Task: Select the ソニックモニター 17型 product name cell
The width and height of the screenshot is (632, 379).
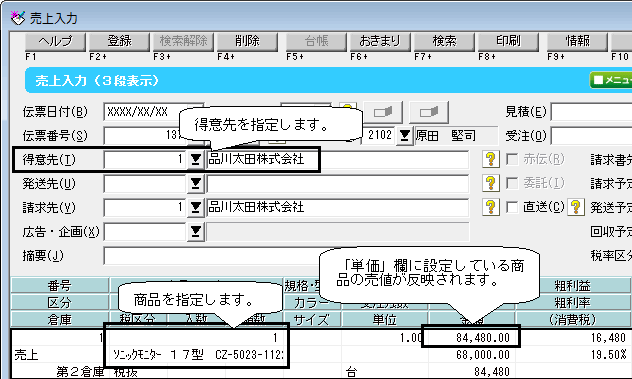Action: pyautogui.click(x=198, y=355)
